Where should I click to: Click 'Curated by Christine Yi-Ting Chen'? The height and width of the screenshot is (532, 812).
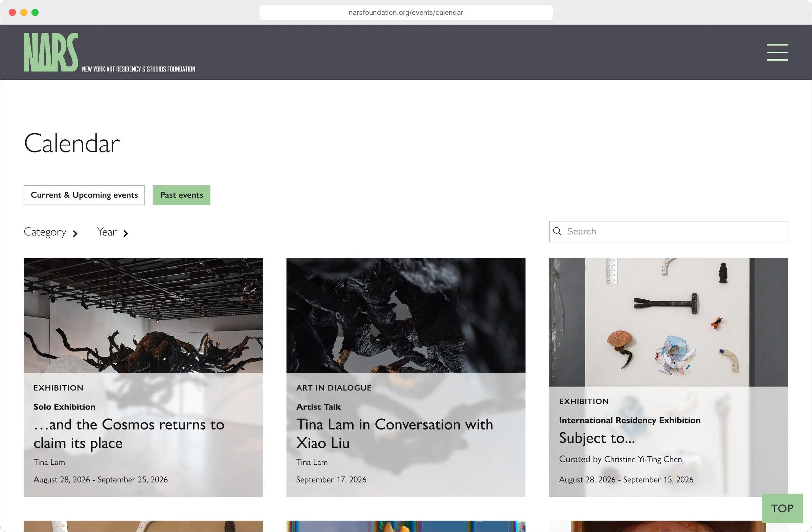pos(620,459)
